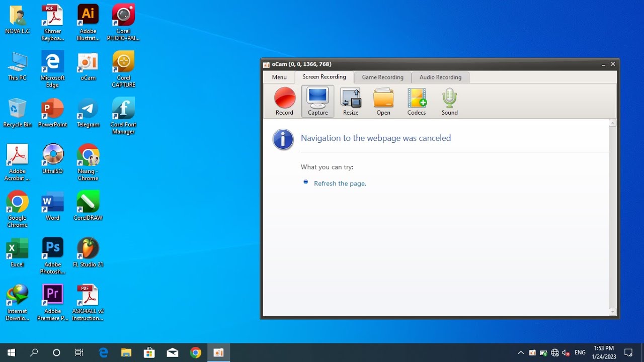Click the Sound microphone icon in oCam
This screenshot has width=644, height=362.
tap(450, 102)
